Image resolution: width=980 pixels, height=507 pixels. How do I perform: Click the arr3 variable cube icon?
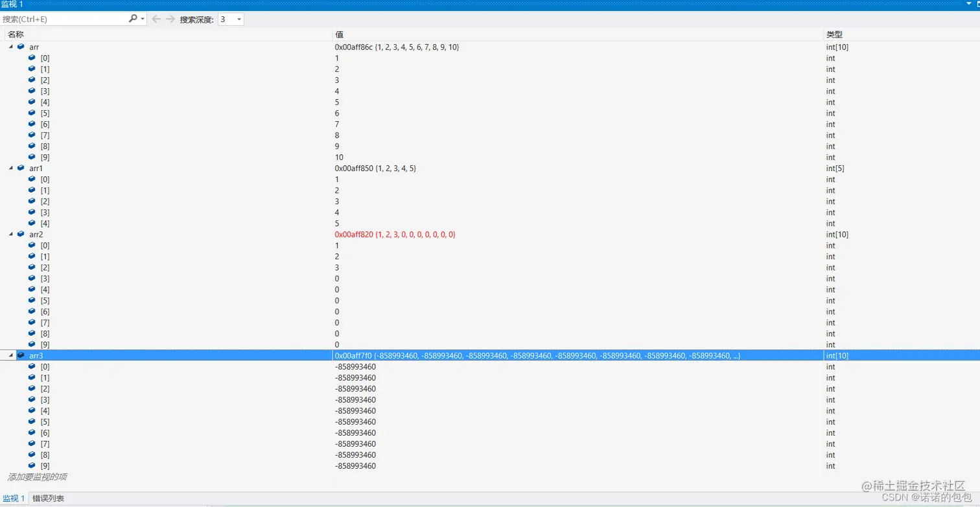click(x=21, y=355)
